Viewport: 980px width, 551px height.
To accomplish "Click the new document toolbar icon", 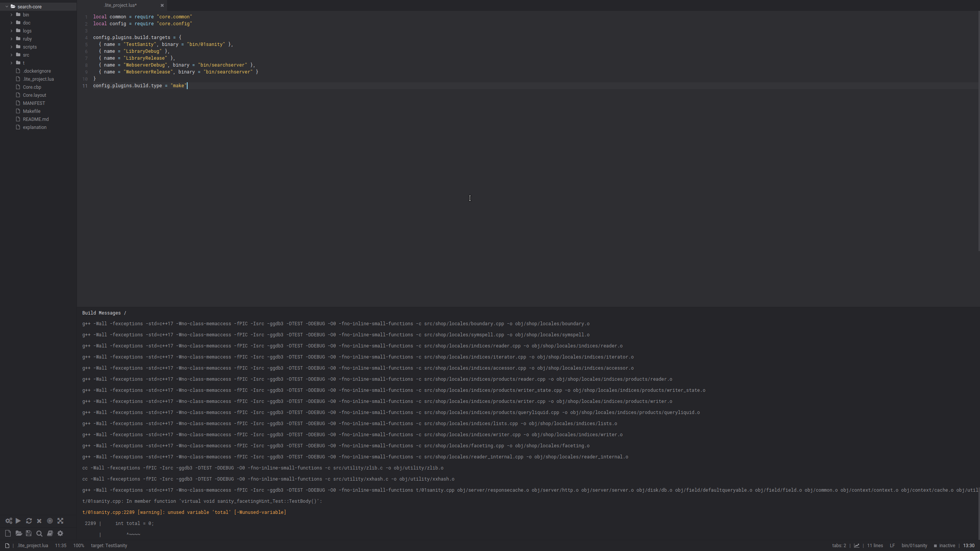I will pyautogui.click(x=8, y=533).
